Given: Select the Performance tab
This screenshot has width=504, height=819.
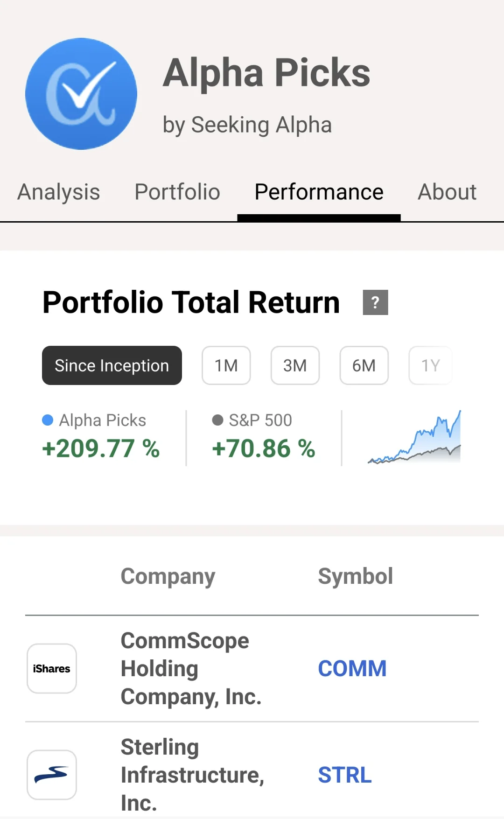Looking at the screenshot, I should [319, 192].
